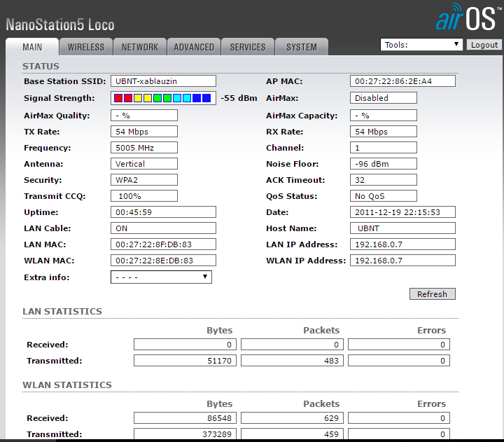Click the NanoStation5 Loco title
Screen dimensions: 504x442
[60, 25]
